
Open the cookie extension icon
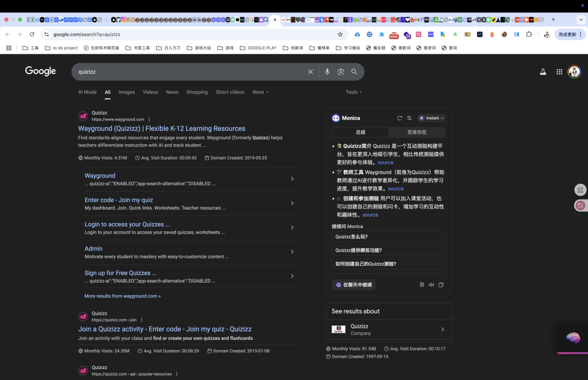point(504,34)
